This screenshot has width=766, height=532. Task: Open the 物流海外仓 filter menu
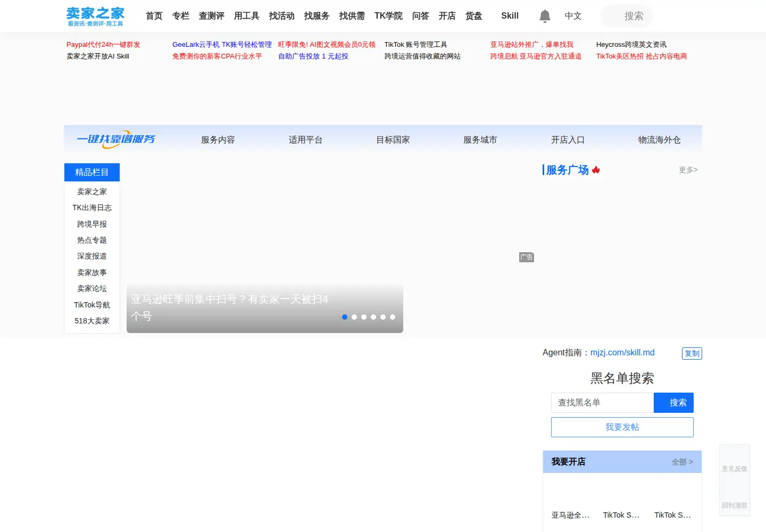pyautogui.click(x=659, y=140)
